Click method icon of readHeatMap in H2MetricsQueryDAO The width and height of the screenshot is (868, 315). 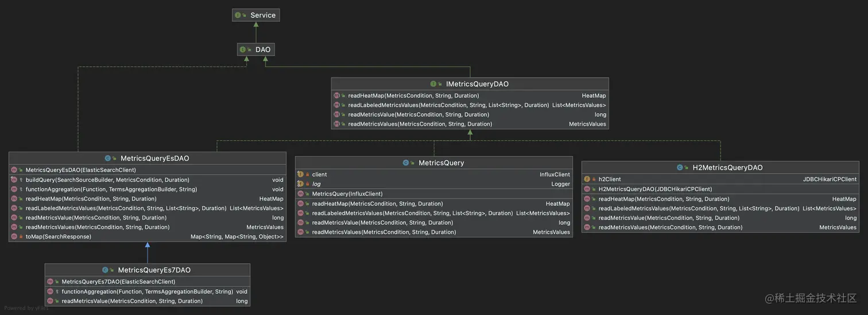[x=587, y=199]
